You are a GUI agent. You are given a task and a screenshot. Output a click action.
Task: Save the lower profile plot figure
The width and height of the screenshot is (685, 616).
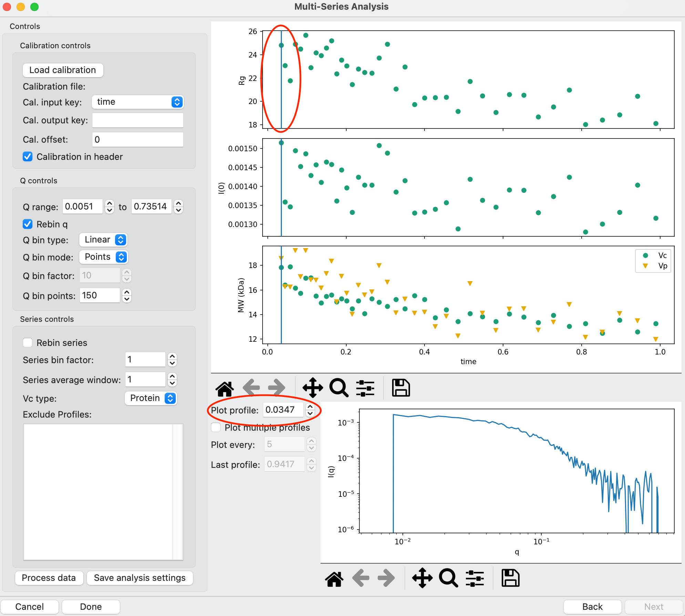click(x=510, y=578)
